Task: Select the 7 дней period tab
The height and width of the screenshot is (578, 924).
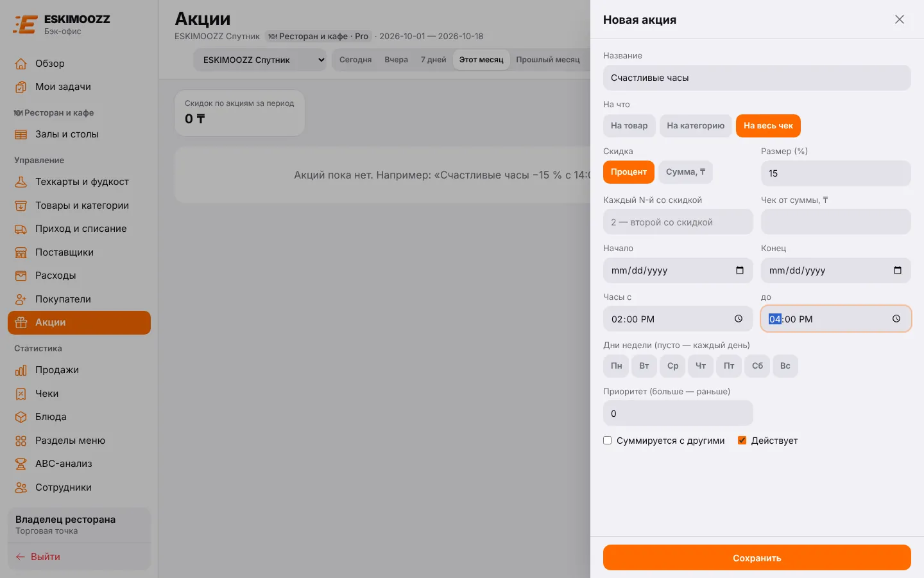Action: (x=434, y=60)
